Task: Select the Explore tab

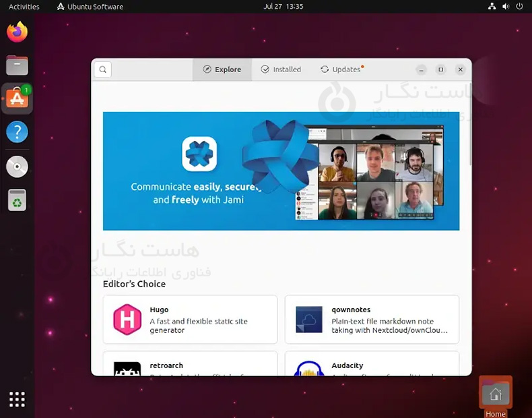Action: (222, 69)
